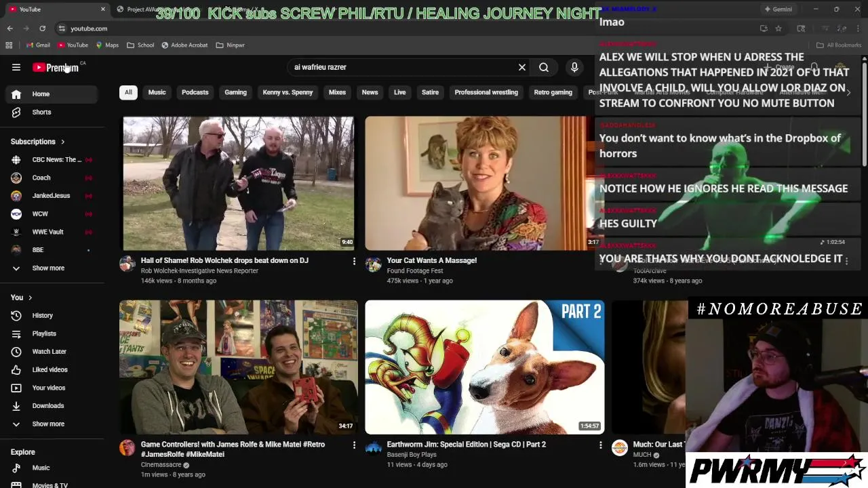Screen dimensions: 868x488
Task: Select the Podcasts filter chip
Action: click(x=195, y=92)
